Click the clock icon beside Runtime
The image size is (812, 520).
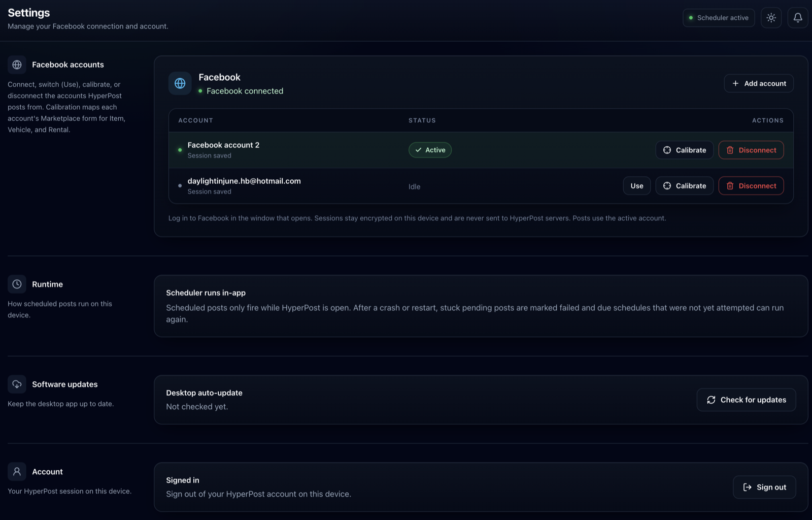pyautogui.click(x=17, y=284)
